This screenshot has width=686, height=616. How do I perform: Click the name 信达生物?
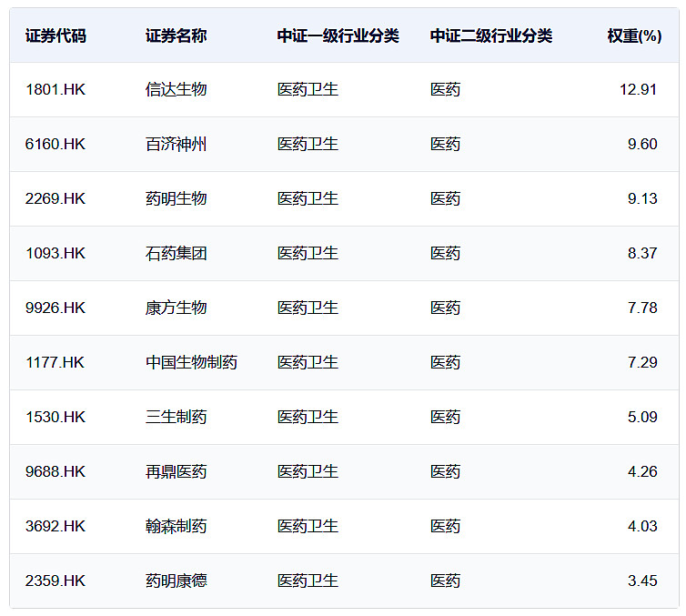[176, 90]
